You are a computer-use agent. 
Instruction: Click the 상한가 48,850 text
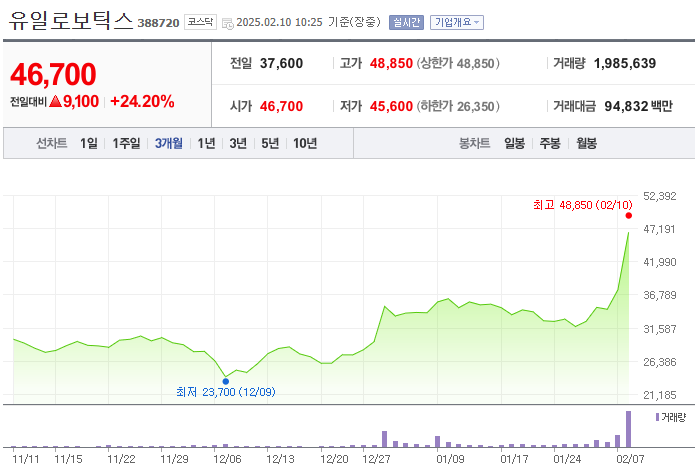pos(458,63)
